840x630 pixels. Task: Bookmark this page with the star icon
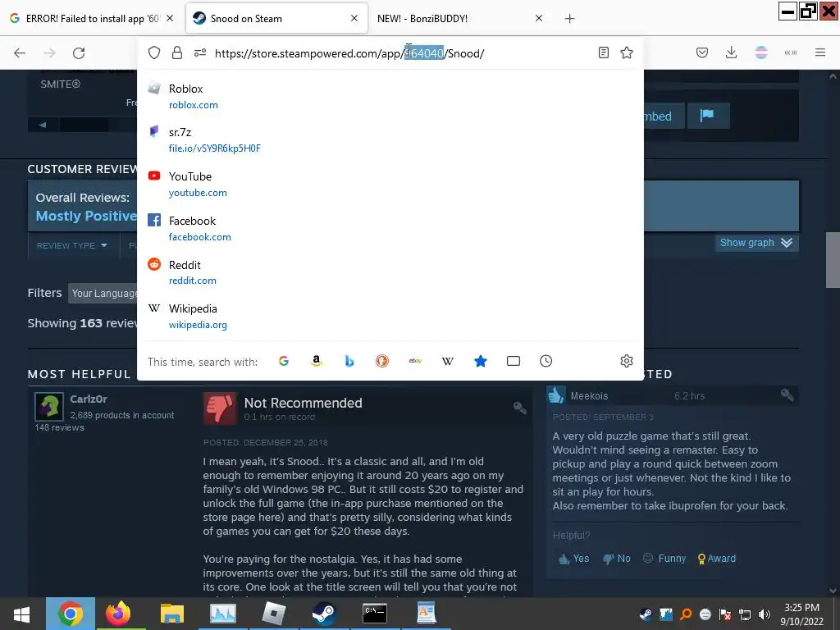pyautogui.click(x=626, y=52)
